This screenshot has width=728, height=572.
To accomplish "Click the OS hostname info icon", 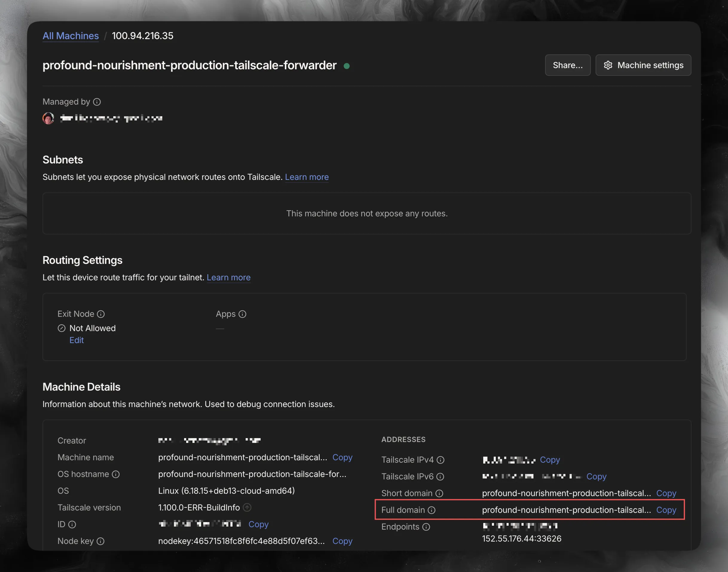I will coord(116,474).
